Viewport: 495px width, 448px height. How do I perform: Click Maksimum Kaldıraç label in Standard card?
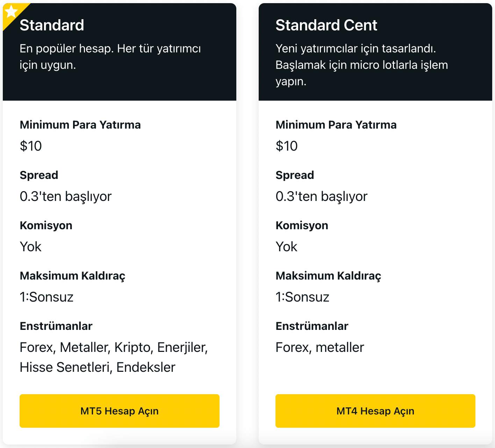click(72, 276)
